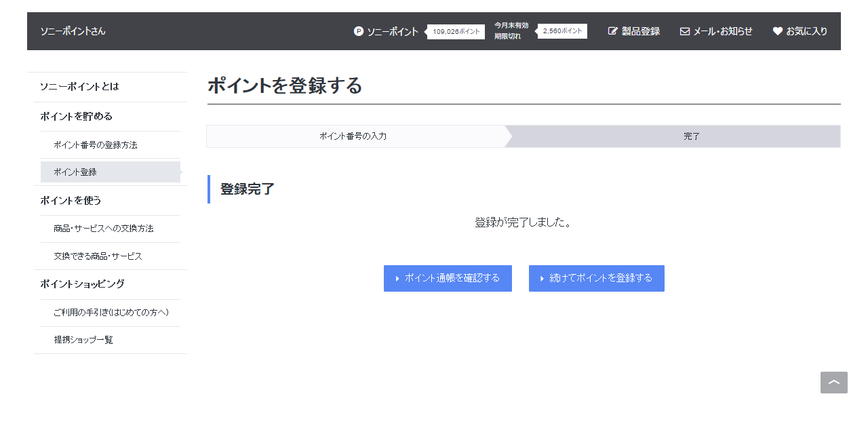The width and height of the screenshot is (868, 428).
Task: Click the mail envelope icon in header
Action: pos(685,31)
